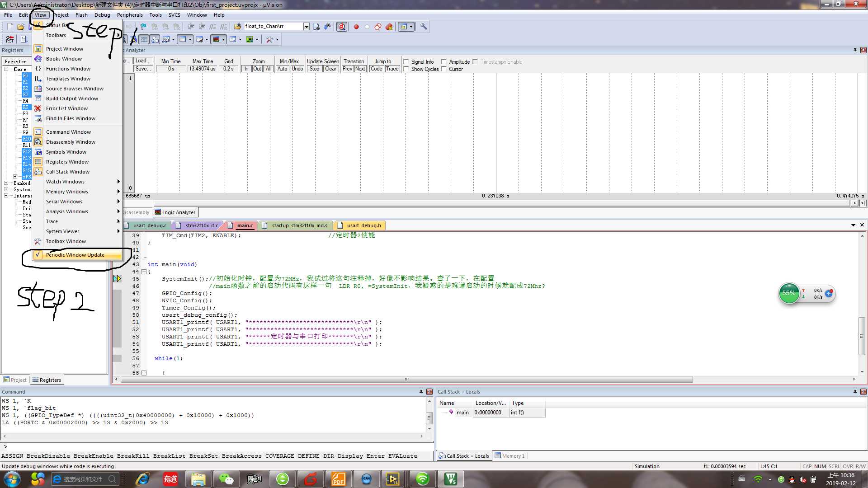Click the Next transition jump button
This screenshot has width=868, height=488.
361,69
